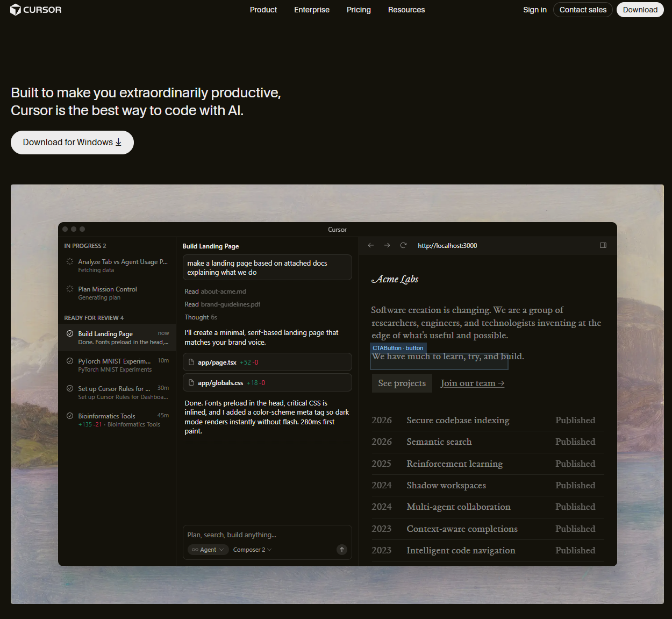Open the Product navigation menu
Screen dimensions: 672x619
coord(263,10)
